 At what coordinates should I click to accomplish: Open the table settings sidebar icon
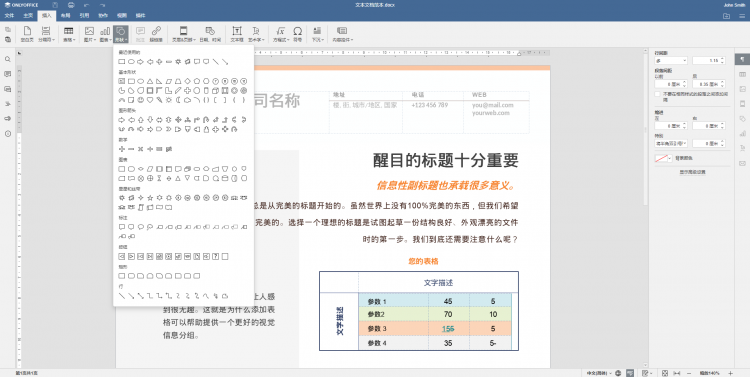[742, 74]
